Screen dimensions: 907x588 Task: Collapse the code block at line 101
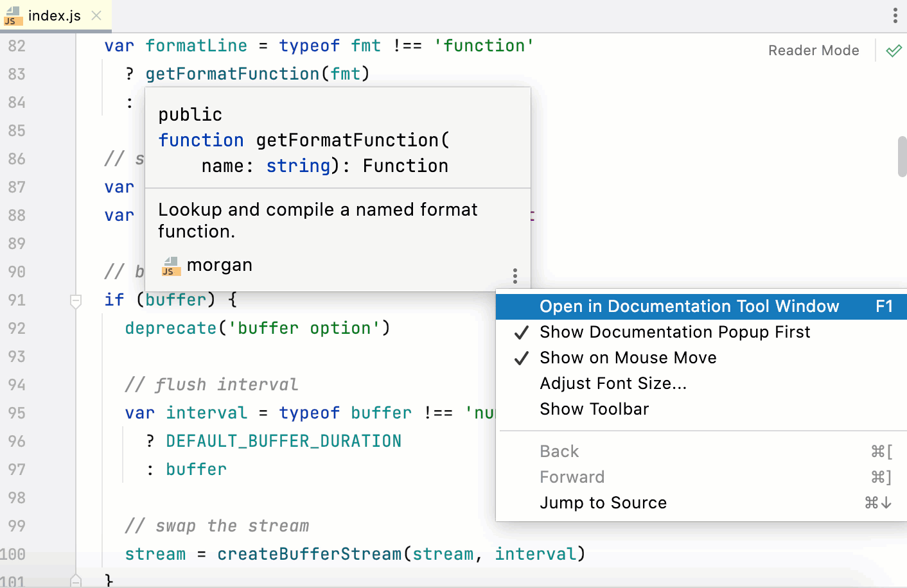pos(76,582)
